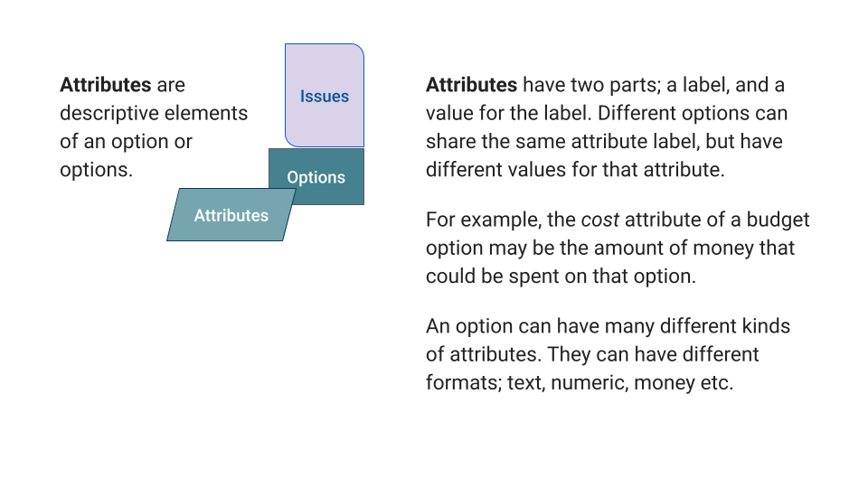Click the word "budget" in the example
Image resolution: width=868 pixels, height=488 pixels.
(x=778, y=220)
